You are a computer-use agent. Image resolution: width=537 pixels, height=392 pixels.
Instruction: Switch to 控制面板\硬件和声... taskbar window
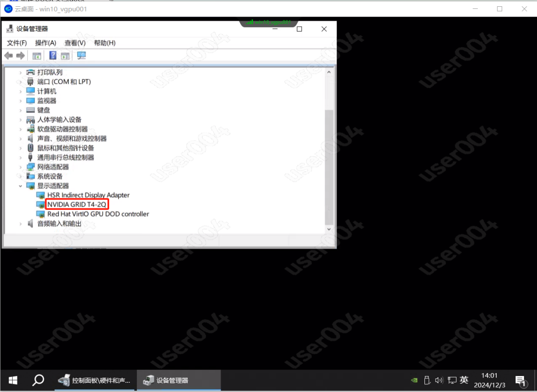[95, 380]
